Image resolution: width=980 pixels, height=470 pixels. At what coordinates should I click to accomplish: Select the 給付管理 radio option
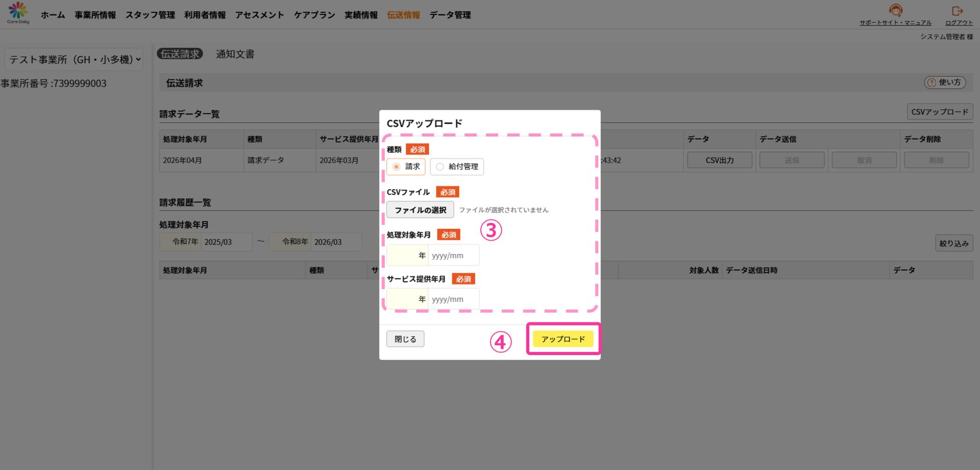point(440,167)
